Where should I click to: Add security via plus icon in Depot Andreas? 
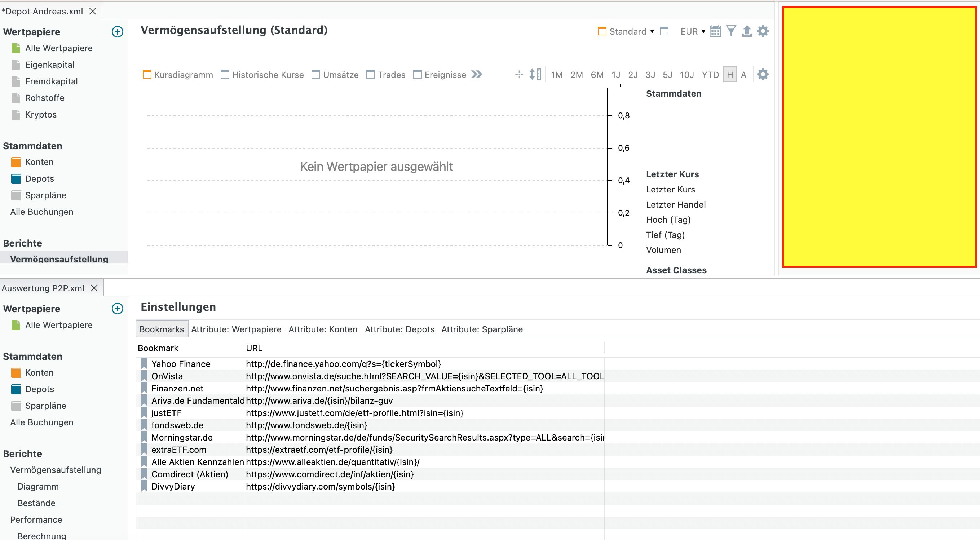pyautogui.click(x=118, y=32)
